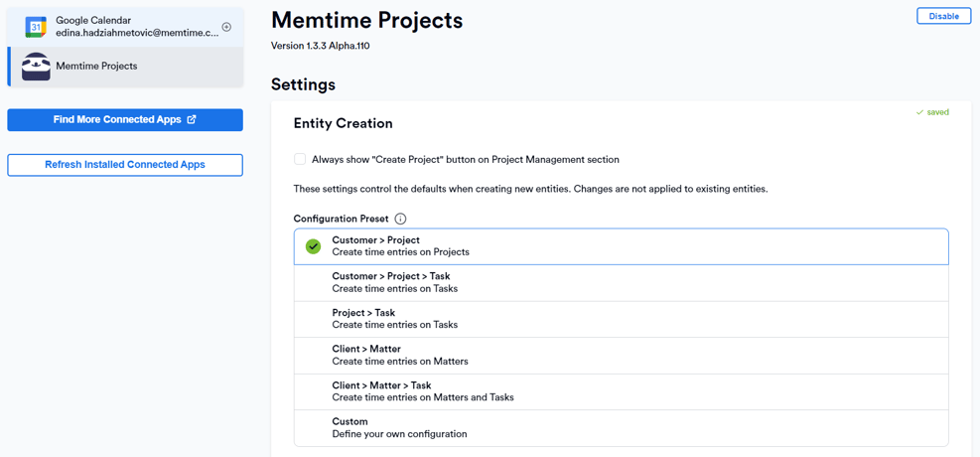980x457 pixels.
Task: Select the Customer > Project > Task preset
Action: (622, 282)
